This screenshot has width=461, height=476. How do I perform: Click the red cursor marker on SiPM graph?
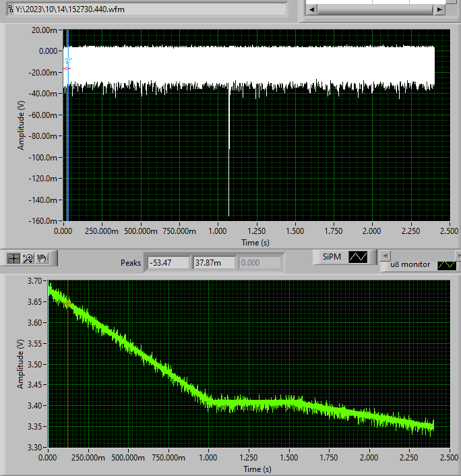[x=67, y=68]
